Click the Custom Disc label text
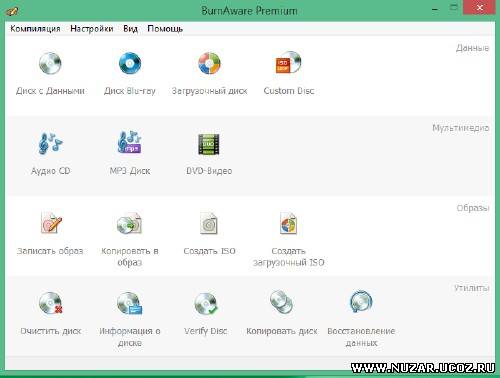 click(x=289, y=91)
